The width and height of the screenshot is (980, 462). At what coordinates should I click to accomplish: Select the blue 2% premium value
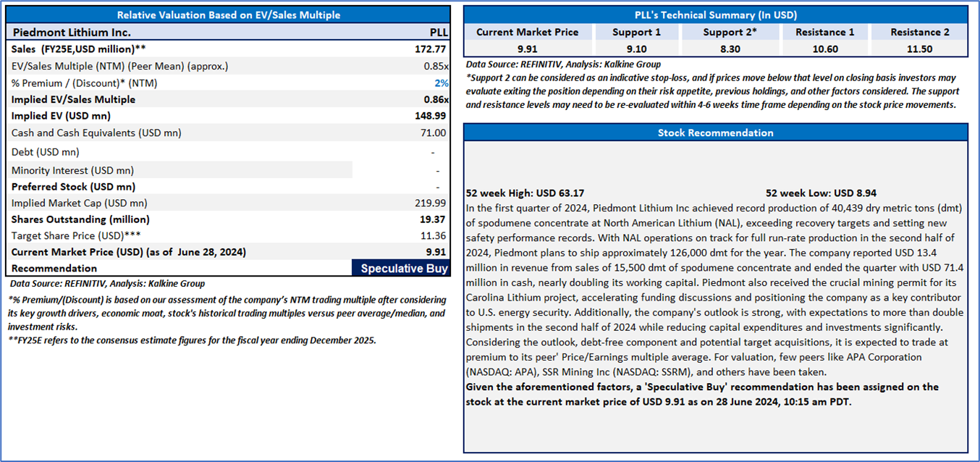[x=441, y=83]
